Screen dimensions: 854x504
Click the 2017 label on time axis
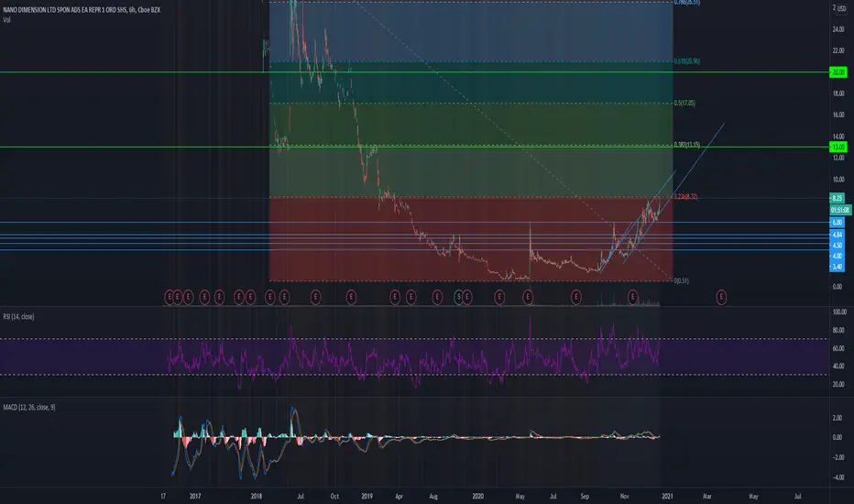click(195, 497)
